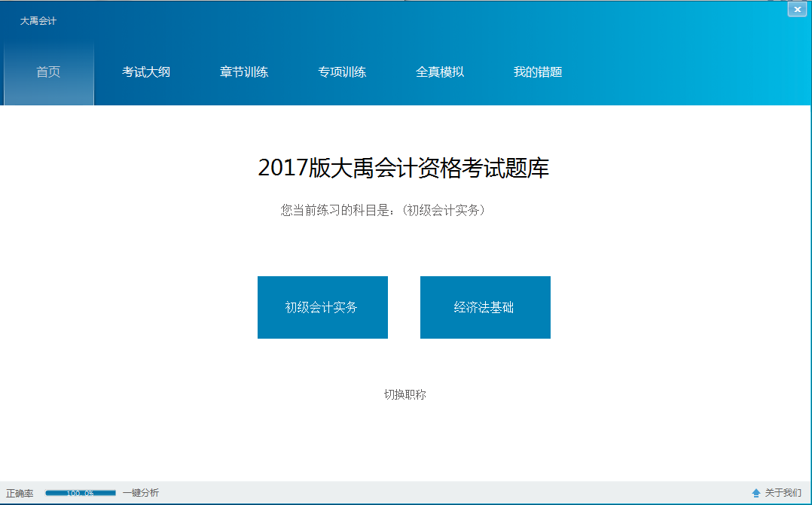Go to the 章节训练 tab

pos(244,72)
